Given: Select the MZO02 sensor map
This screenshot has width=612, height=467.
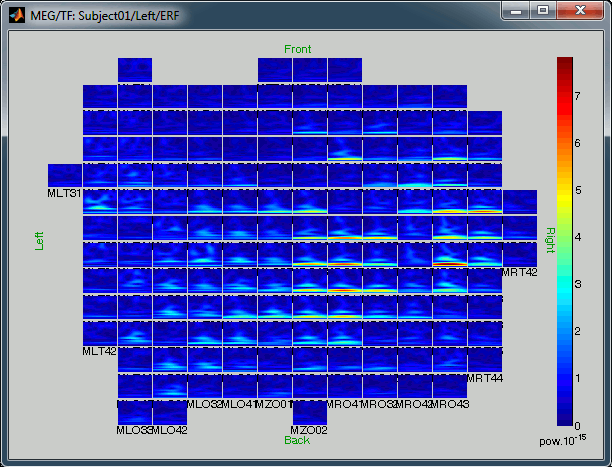Looking at the screenshot, I should click(309, 412).
